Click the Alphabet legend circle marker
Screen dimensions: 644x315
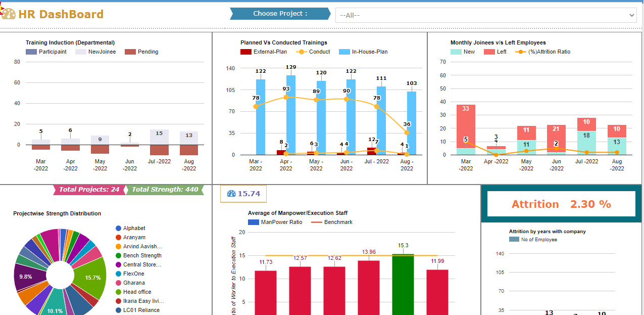pos(118,229)
